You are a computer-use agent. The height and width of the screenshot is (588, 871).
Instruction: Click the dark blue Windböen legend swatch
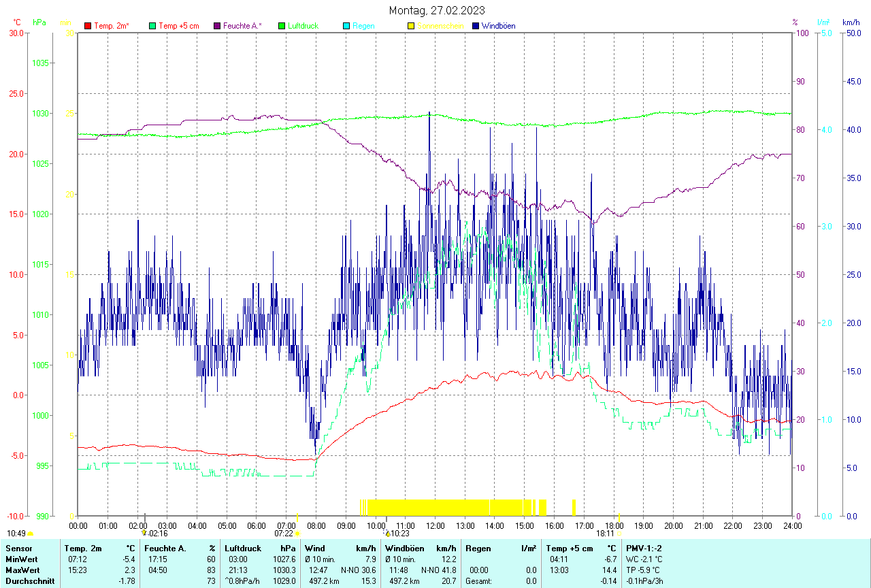coord(476,26)
